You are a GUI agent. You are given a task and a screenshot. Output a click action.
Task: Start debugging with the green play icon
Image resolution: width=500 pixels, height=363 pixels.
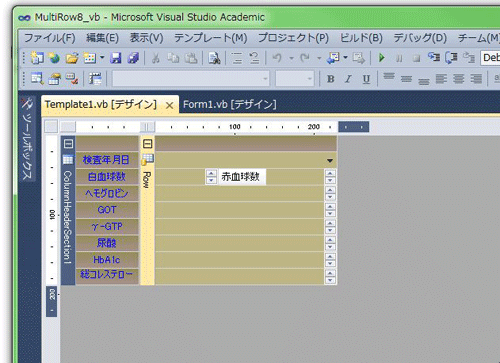[x=381, y=58]
